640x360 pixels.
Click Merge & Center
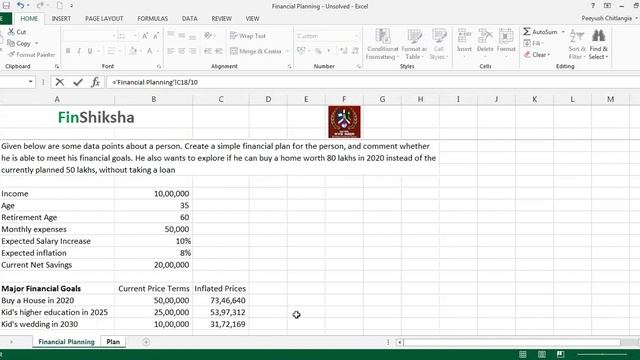point(256,51)
